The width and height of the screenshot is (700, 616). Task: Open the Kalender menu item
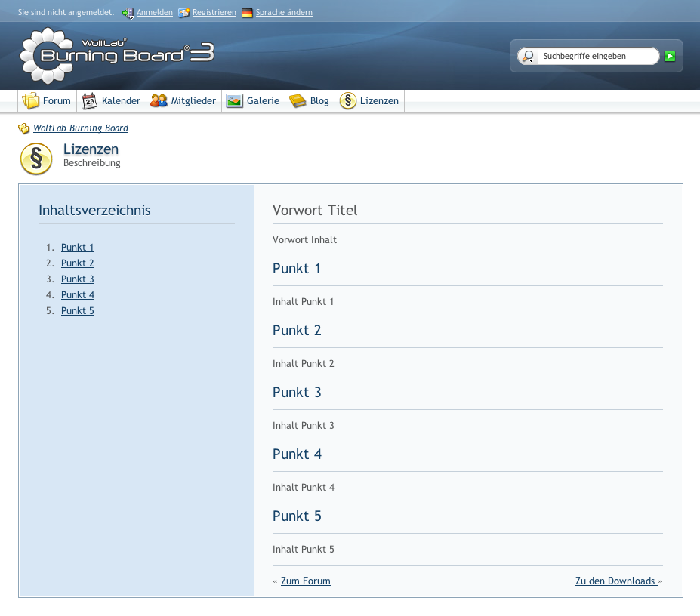[x=112, y=101]
